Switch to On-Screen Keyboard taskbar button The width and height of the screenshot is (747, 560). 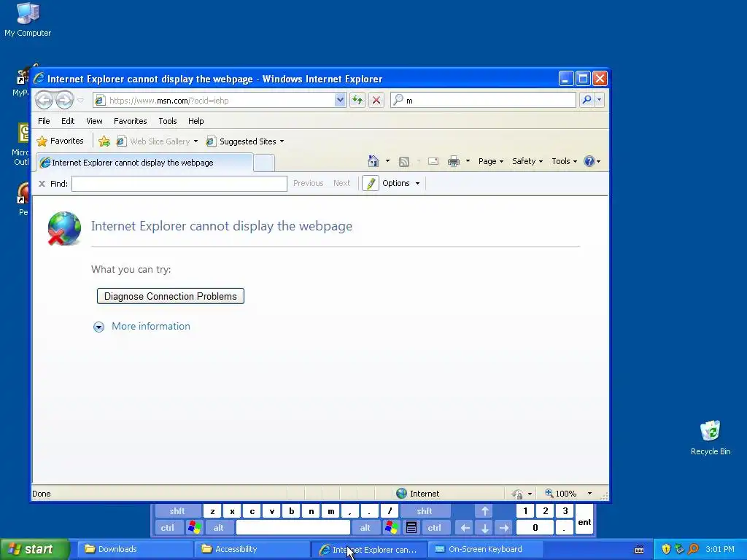coord(484,549)
